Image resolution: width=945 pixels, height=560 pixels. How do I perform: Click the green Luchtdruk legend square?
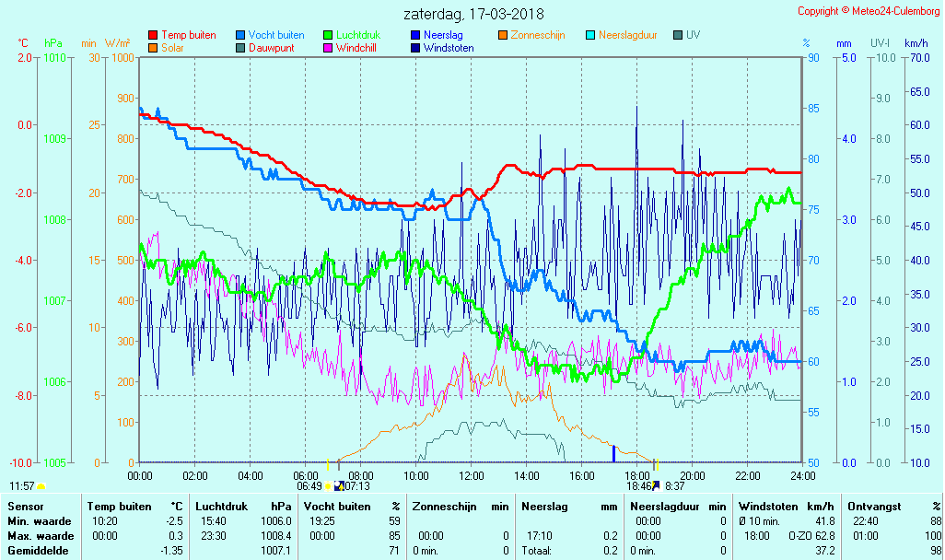click(328, 35)
